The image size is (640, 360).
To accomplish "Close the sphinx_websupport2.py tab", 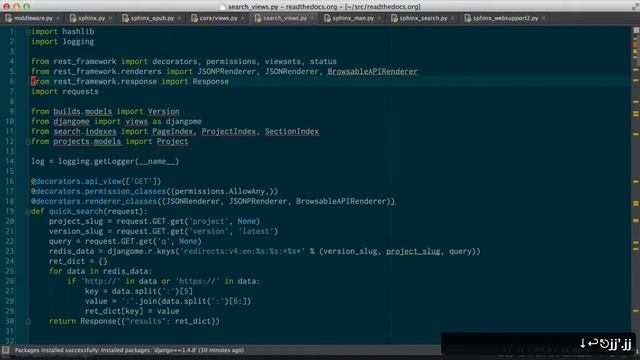I will point(543,18).
